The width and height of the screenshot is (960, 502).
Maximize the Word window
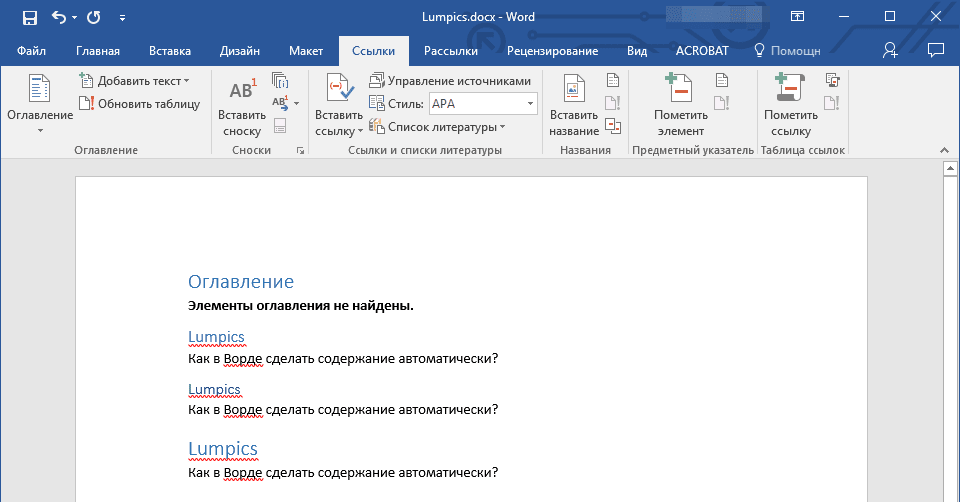click(x=890, y=17)
